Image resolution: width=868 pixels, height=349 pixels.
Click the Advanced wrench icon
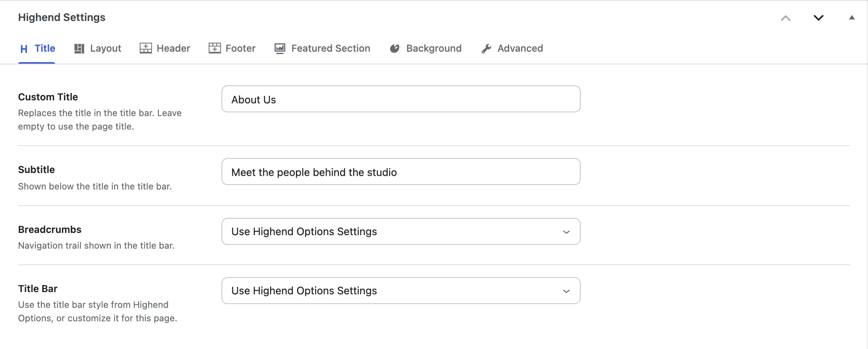click(486, 49)
